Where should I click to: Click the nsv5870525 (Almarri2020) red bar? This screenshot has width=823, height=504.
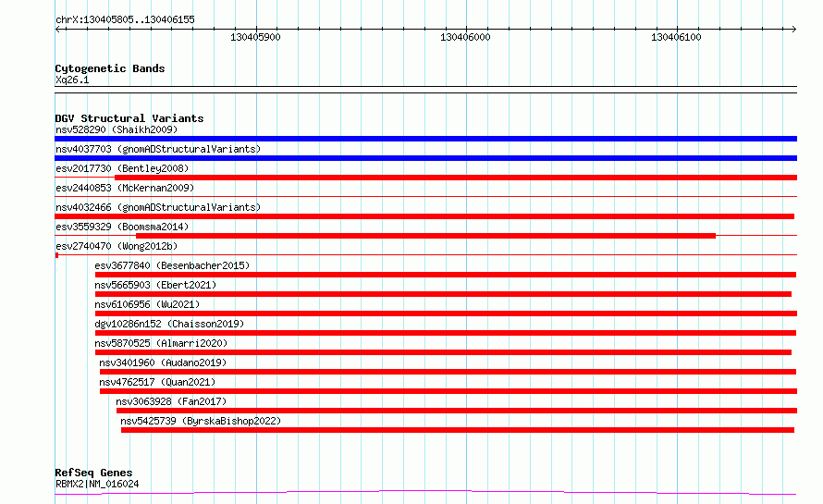(x=443, y=352)
